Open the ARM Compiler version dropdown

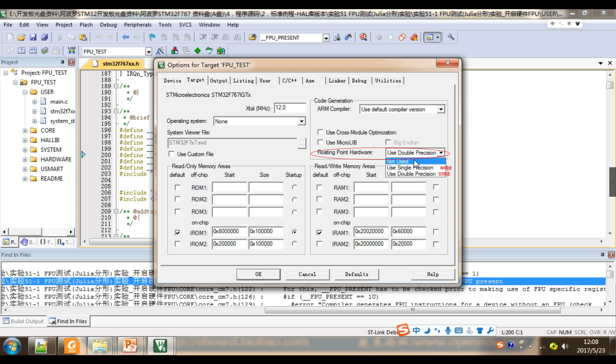pos(441,109)
